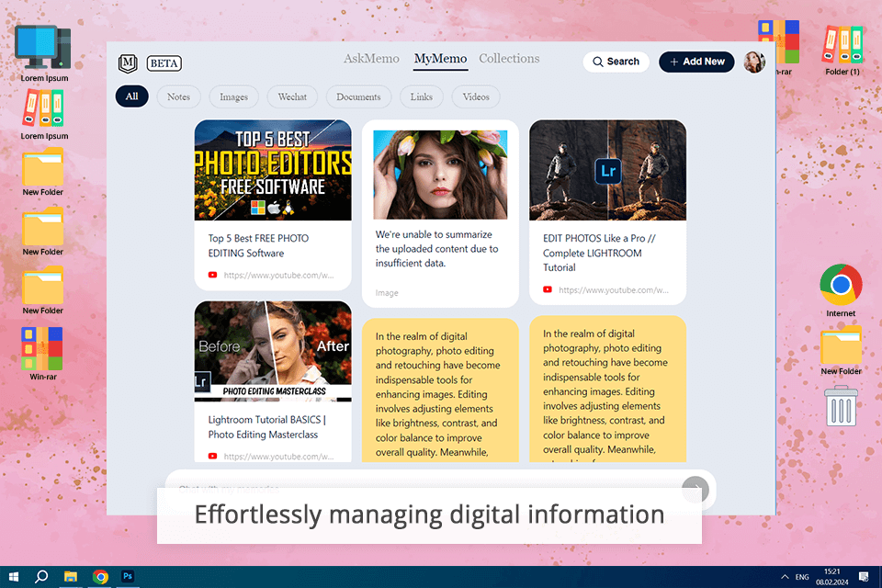Open the right yellow digital photography note
882x588 pixels.
tap(607, 390)
